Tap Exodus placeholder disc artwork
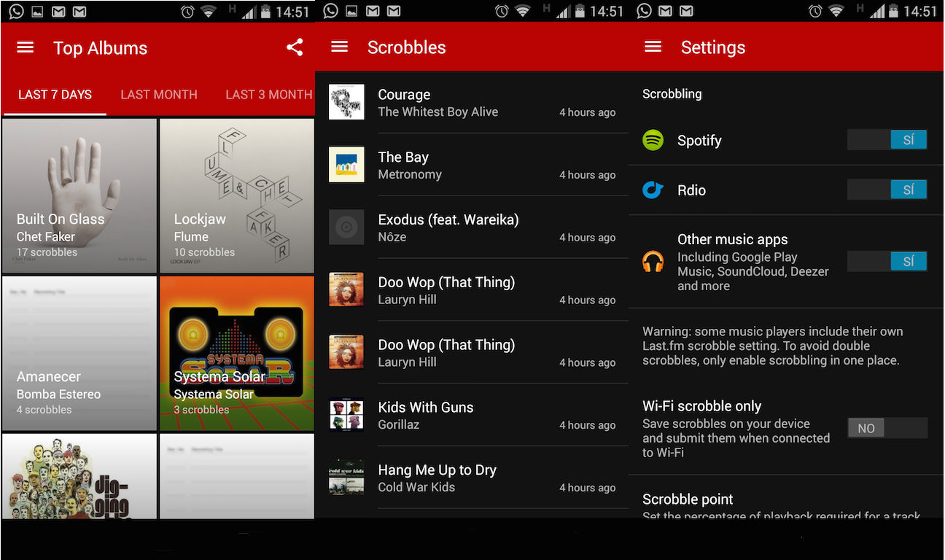This screenshot has height=560, width=945. (346, 227)
